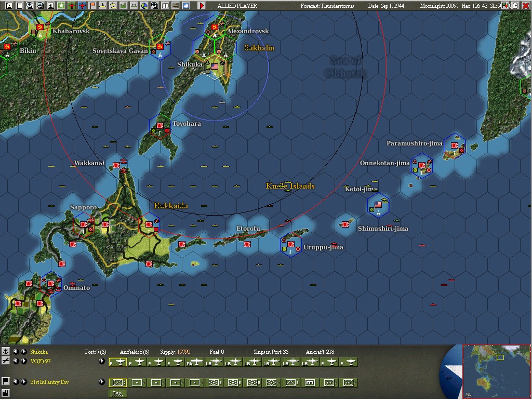Click red plane on blue background icon
The height and width of the screenshot is (399, 532).
[x=82, y=5]
